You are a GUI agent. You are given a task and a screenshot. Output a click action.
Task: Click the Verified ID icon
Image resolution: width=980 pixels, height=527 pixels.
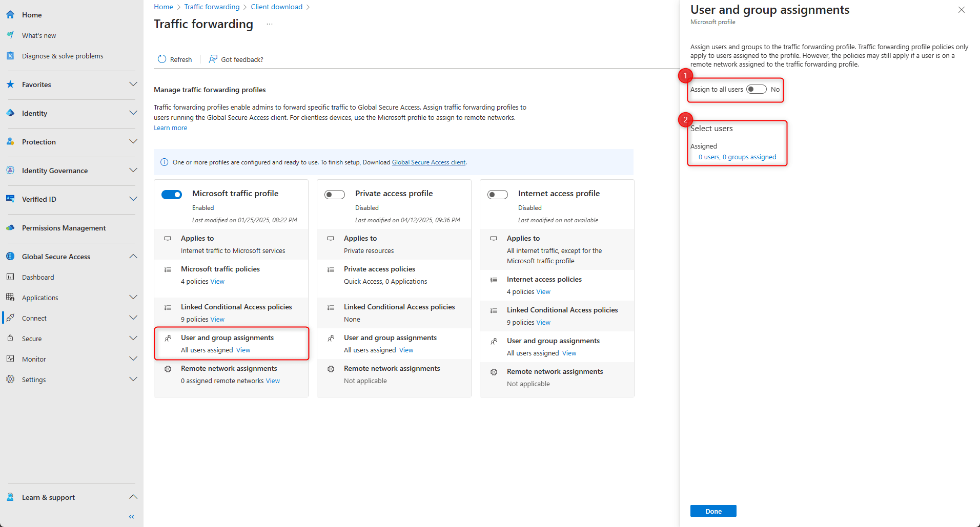(10, 199)
